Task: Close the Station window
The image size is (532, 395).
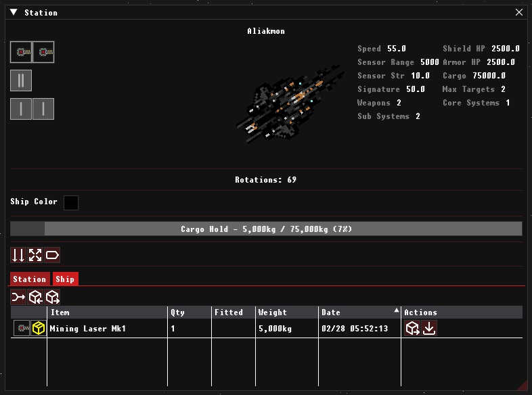Action: tap(518, 13)
